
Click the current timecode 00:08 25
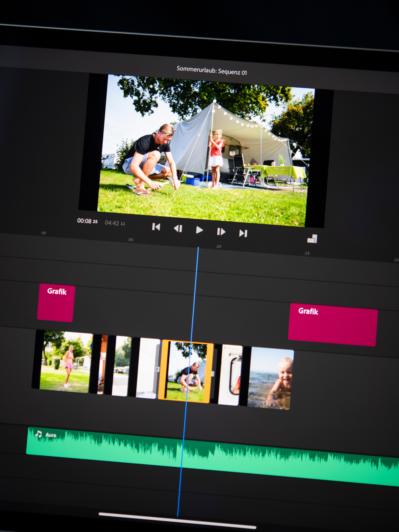point(87,221)
